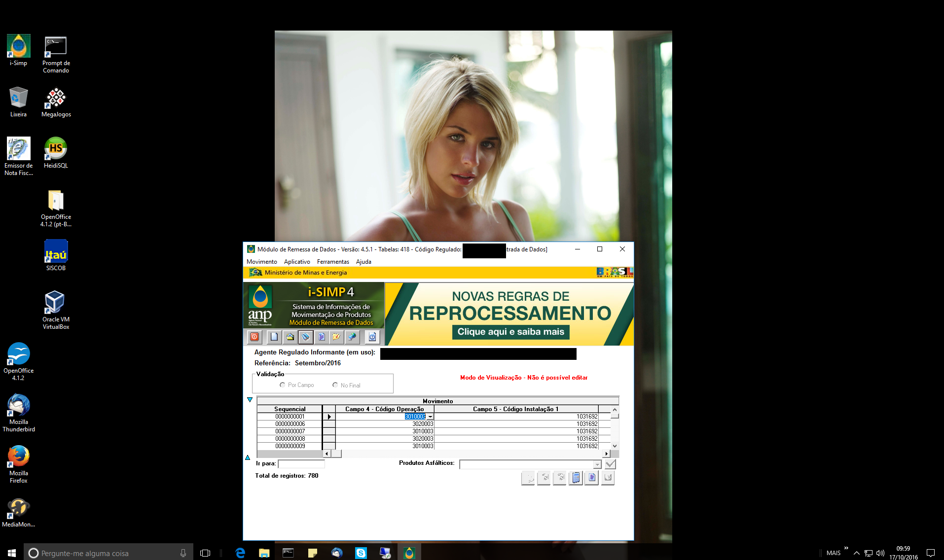The width and height of the screenshot is (944, 560).
Task: Show hidden system tray icons chevron
Action: pyautogui.click(x=856, y=553)
